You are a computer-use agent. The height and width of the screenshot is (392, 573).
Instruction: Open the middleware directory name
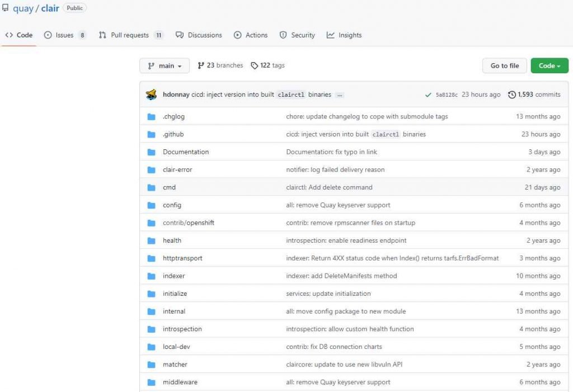tap(180, 382)
